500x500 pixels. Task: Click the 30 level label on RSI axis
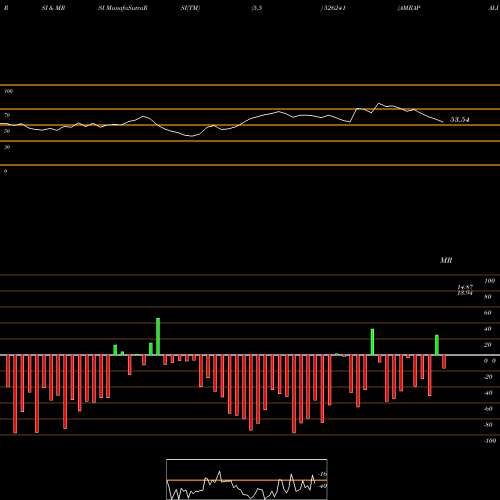[x=7, y=147]
